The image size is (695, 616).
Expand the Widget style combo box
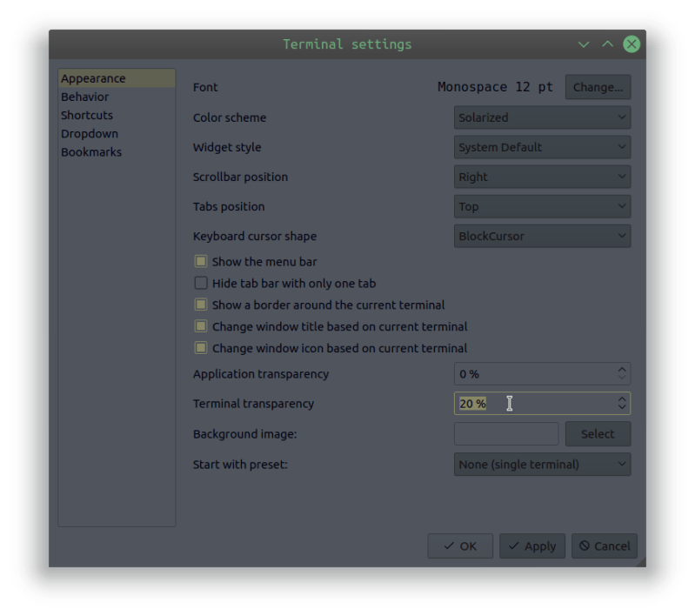tap(542, 147)
